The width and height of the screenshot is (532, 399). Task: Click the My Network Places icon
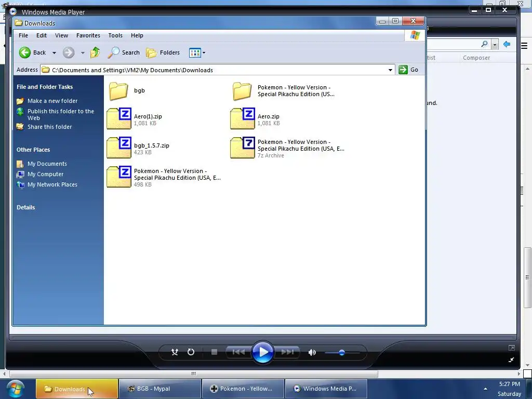click(x=20, y=185)
